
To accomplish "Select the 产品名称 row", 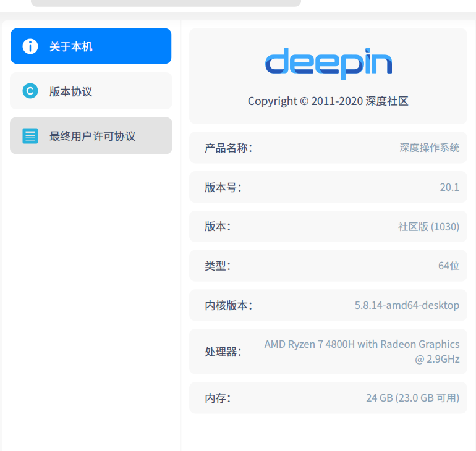I will click(328, 148).
